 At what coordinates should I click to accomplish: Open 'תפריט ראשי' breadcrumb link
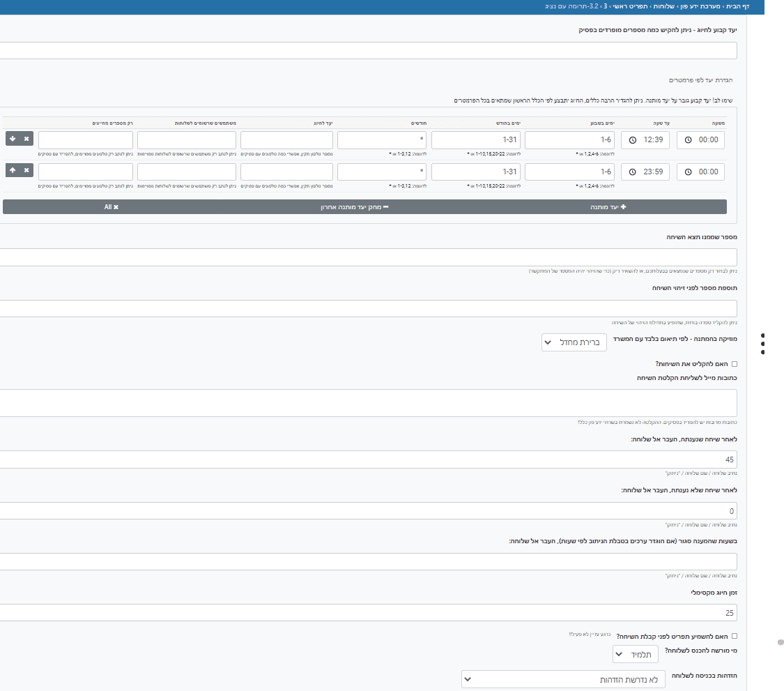631,6
